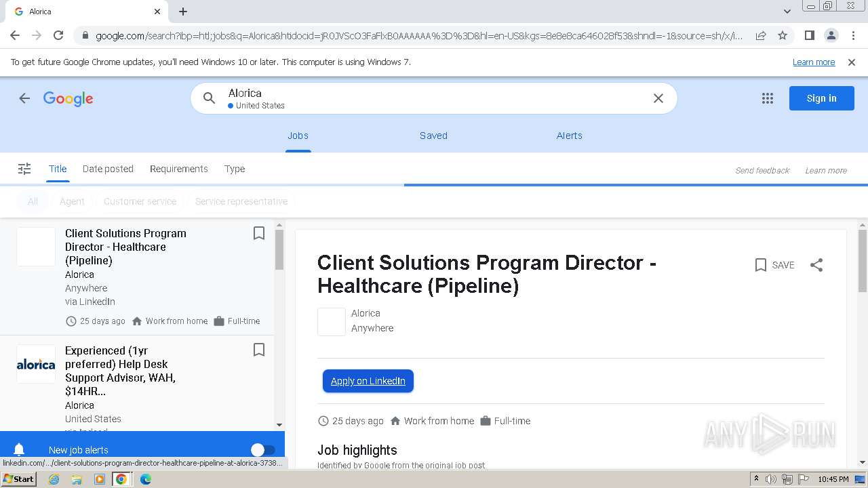Open Client Solutions Program Director listing
Screen dimensions: 868x488
(136, 277)
